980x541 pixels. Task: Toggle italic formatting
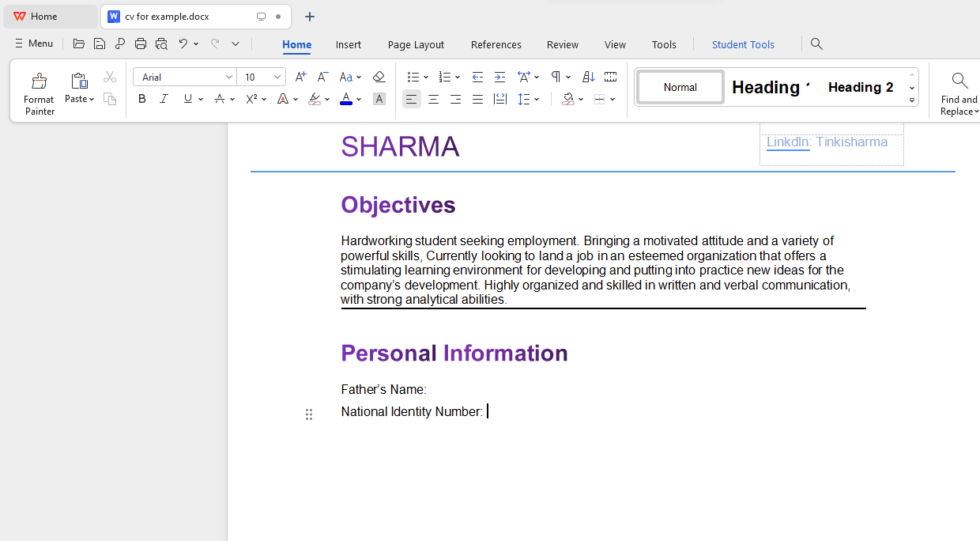coord(164,99)
